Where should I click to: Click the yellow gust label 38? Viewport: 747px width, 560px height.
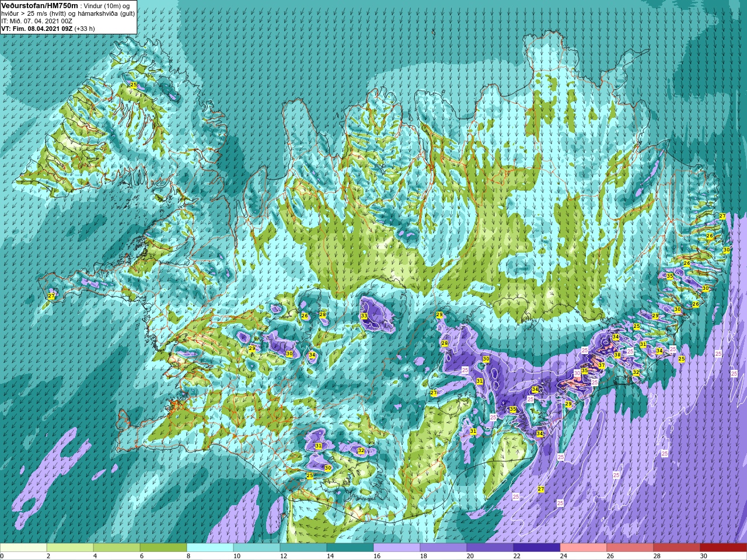coord(617,355)
